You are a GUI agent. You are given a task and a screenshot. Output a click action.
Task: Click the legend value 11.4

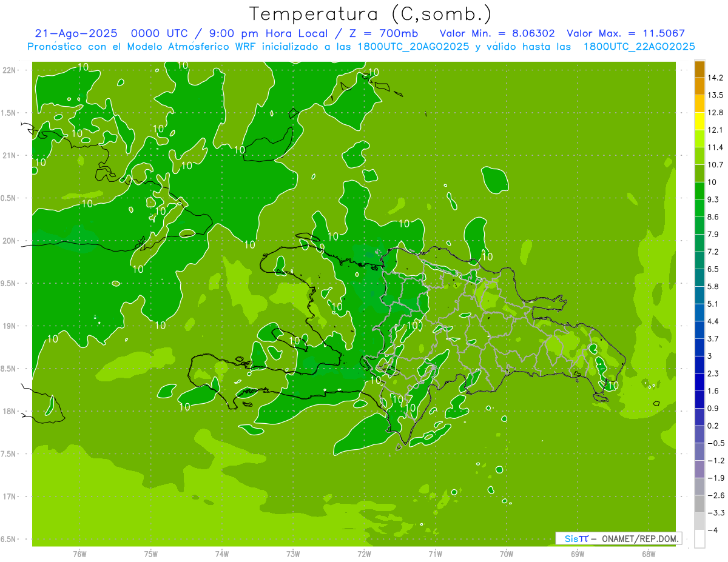point(715,147)
